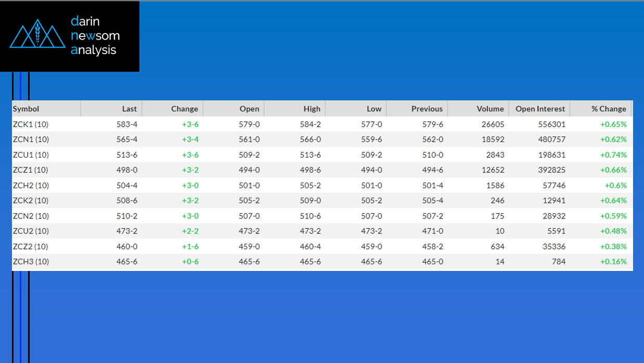Click the Change column header
The image size is (644, 363).
184,109
